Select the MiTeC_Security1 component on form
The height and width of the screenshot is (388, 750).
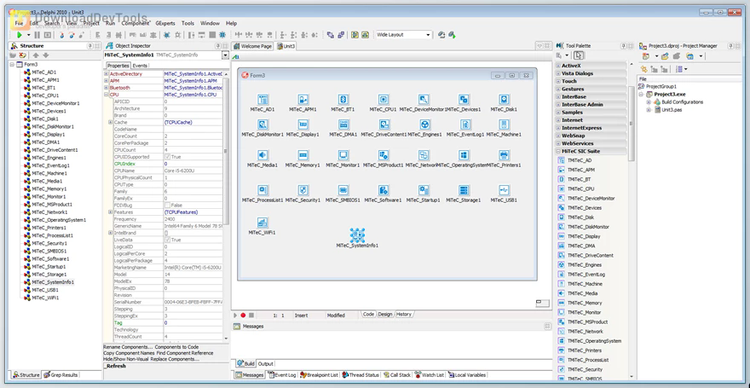(302, 190)
